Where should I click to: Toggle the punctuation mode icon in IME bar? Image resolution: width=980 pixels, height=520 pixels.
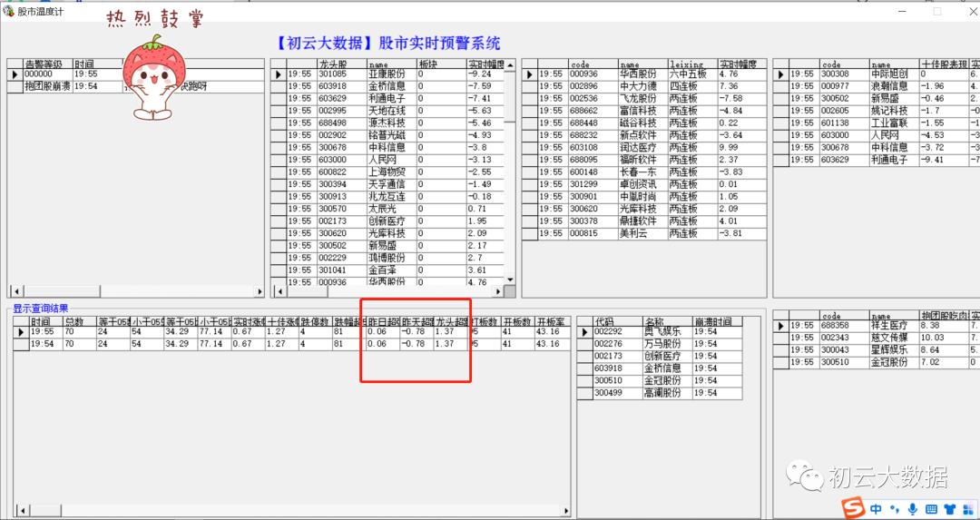coord(895,509)
